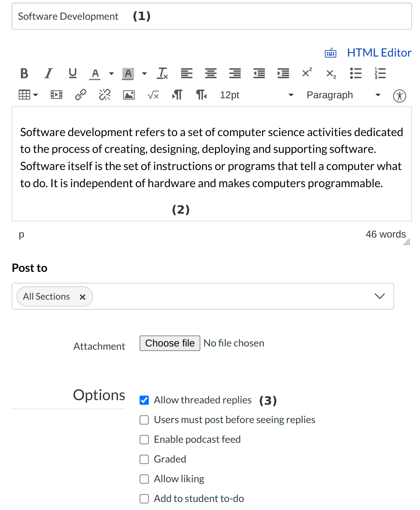The height and width of the screenshot is (510, 420).
Task: Uncheck Allow threaded replies
Action: [x=144, y=400]
